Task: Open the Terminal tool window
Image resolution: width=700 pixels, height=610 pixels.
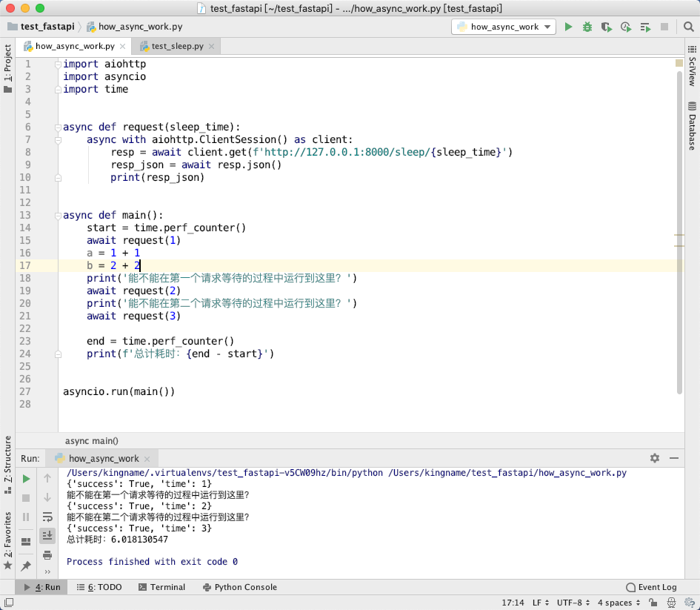Action: (x=161, y=587)
